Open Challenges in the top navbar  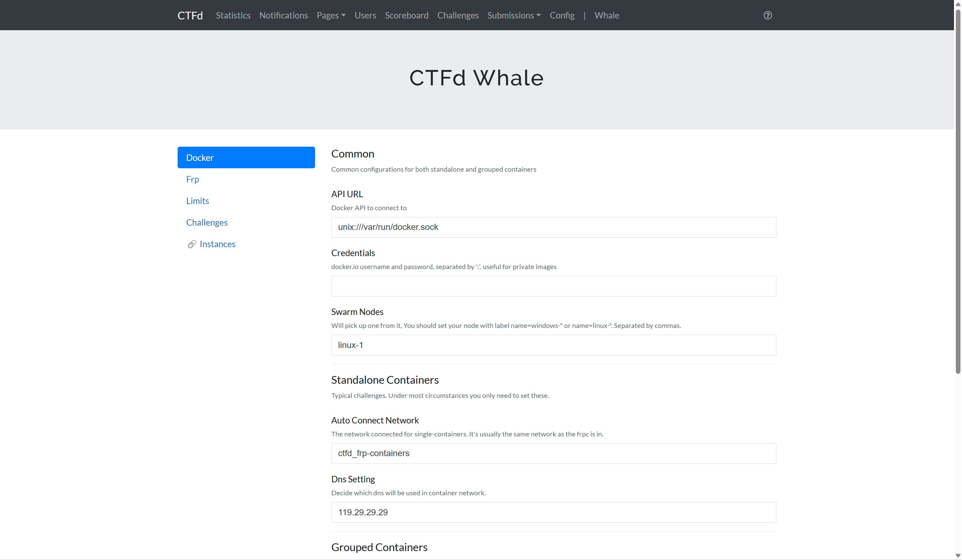tap(458, 15)
